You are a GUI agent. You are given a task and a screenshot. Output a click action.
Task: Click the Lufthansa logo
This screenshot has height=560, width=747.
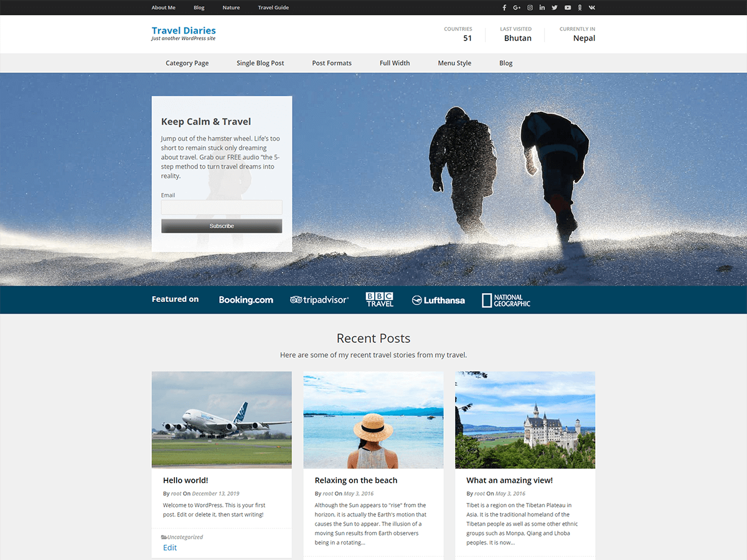point(438,300)
